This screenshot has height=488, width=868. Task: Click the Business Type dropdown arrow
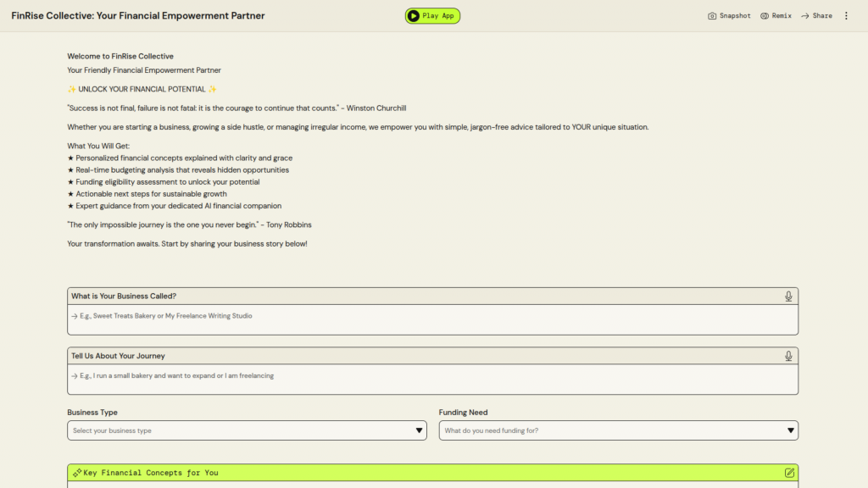click(420, 430)
